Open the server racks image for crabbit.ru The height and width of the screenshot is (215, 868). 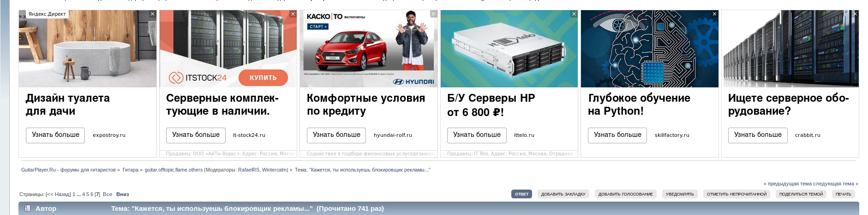pyautogui.click(x=790, y=49)
